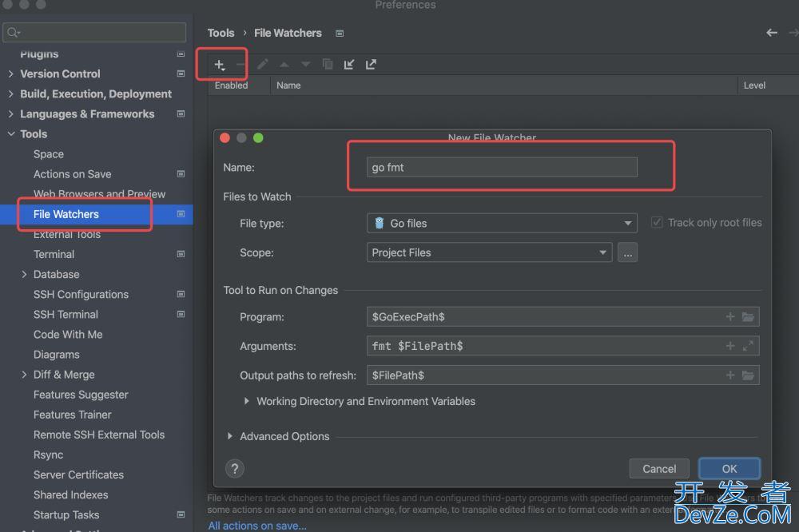Viewport: 799px width, 532px height.
Task: Expand Build, Execution, Deployment node
Action: click(x=11, y=93)
